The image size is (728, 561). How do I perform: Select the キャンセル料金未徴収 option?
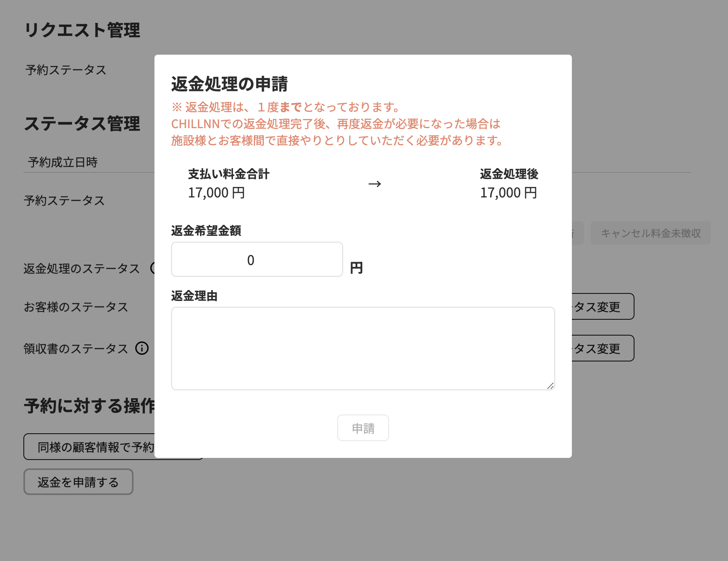[650, 233]
